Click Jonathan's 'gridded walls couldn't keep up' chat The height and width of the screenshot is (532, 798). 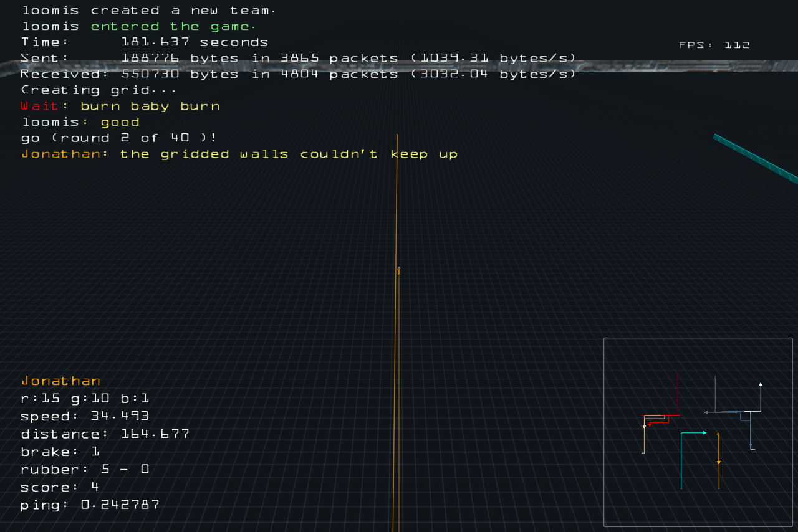[240, 154]
